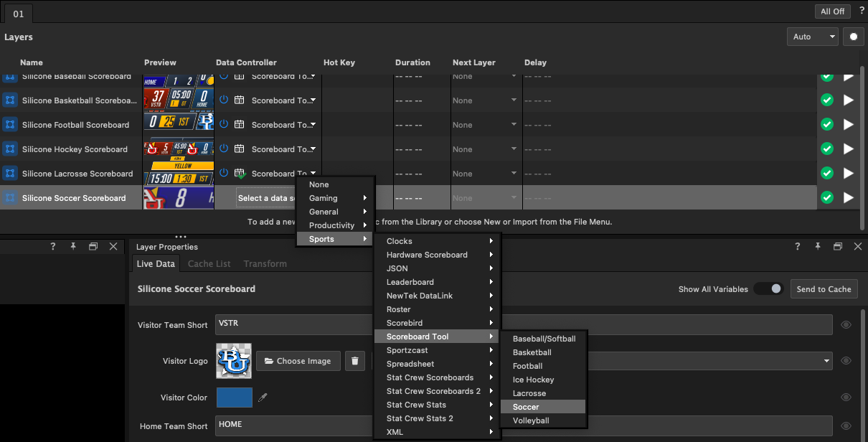Select the 01 tab at the top
The image size is (868, 442).
pos(19,13)
